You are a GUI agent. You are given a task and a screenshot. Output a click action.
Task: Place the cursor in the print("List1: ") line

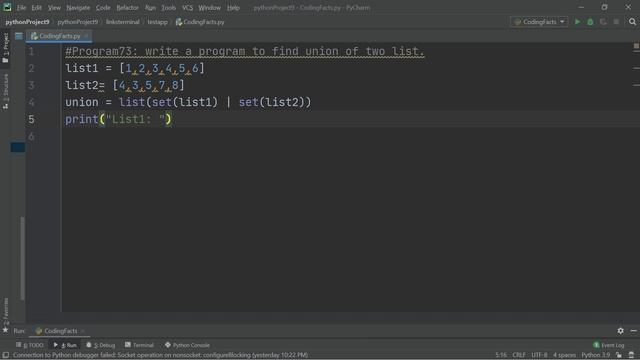(118, 119)
